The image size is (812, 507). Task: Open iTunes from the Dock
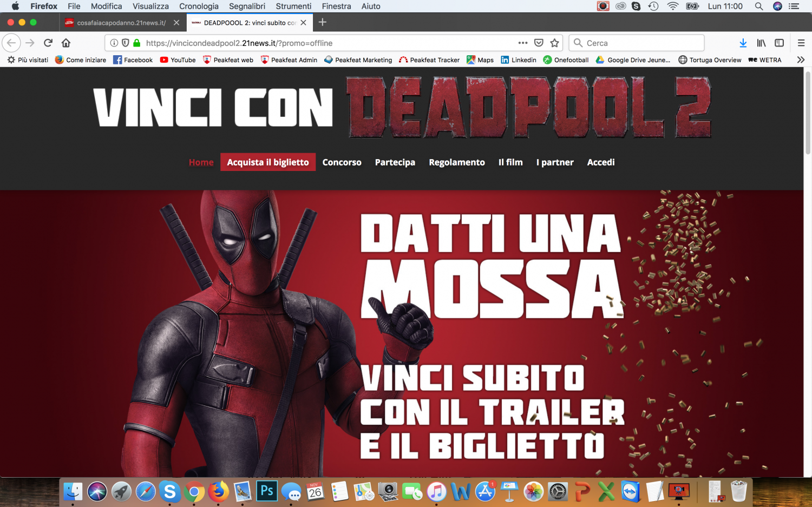coord(436,492)
